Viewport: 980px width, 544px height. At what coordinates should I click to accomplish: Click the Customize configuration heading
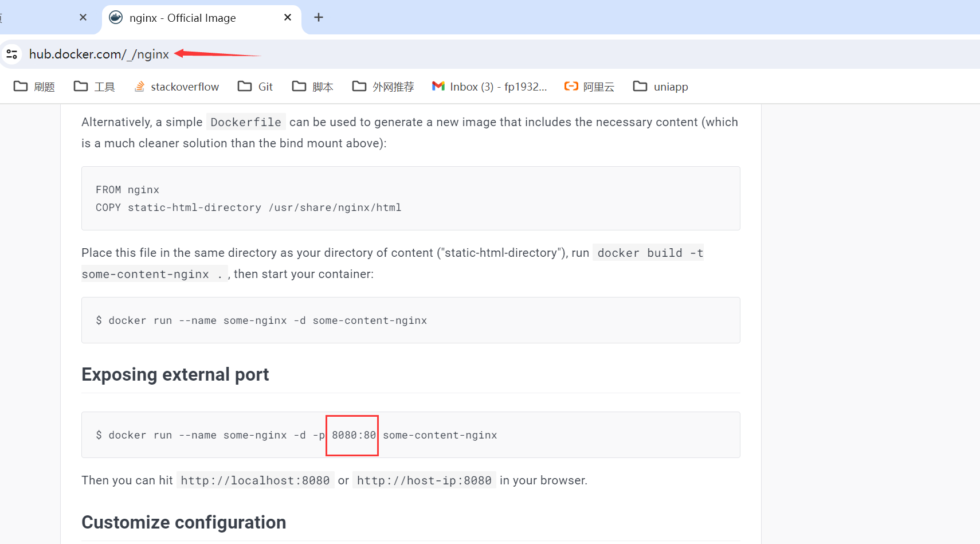[x=184, y=522]
